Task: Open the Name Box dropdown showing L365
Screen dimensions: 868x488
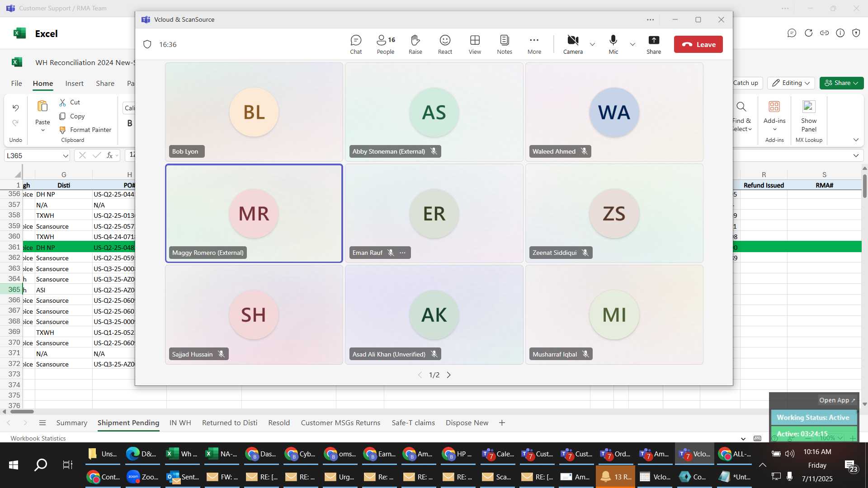Action: tap(66, 155)
